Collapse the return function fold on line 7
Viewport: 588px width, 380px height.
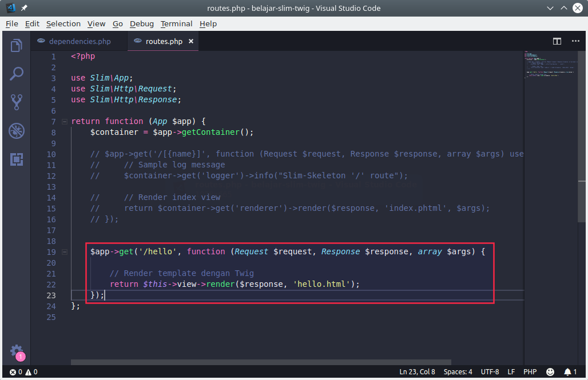click(66, 121)
